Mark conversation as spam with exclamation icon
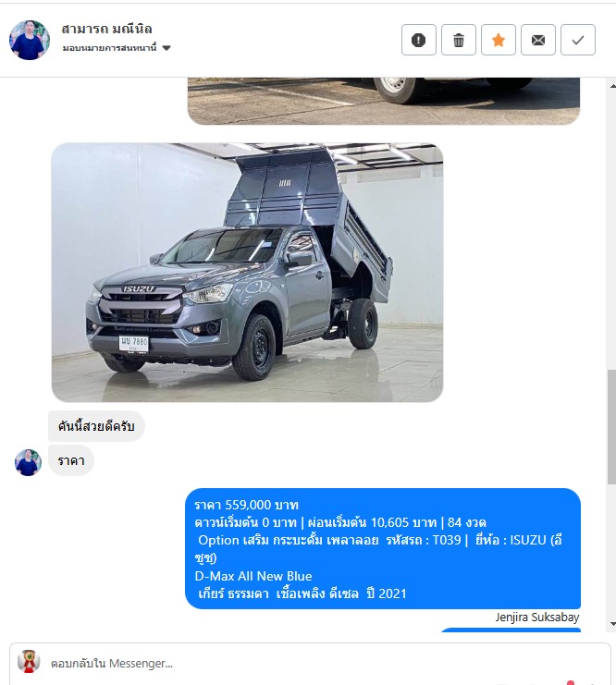This screenshot has width=616, height=685. pyautogui.click(x=418, y=40)
